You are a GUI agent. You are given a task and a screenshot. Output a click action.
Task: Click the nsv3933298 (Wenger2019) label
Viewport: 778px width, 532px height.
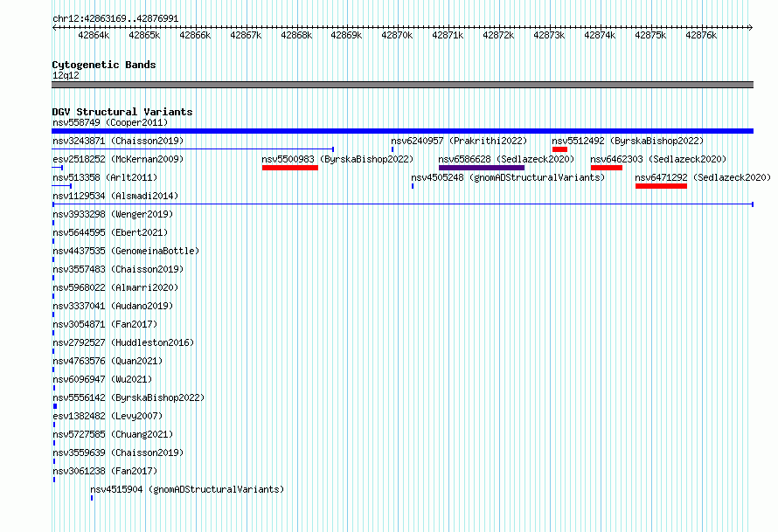point(113,214)
